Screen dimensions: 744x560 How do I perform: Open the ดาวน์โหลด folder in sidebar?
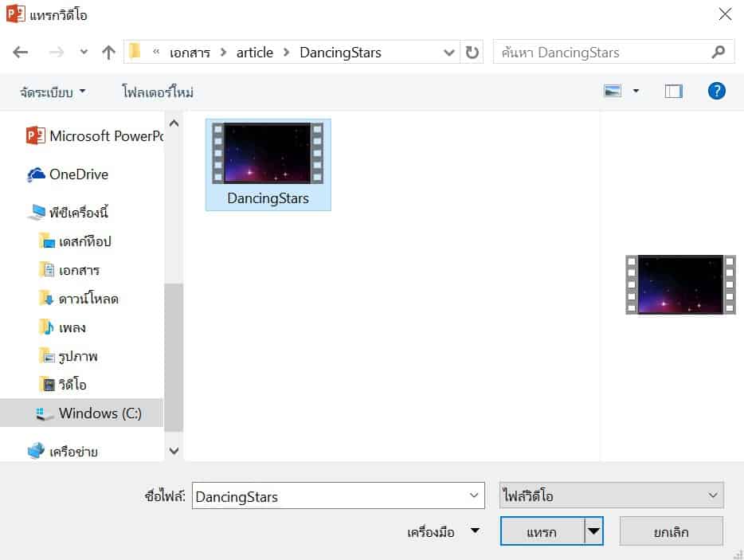88,299
